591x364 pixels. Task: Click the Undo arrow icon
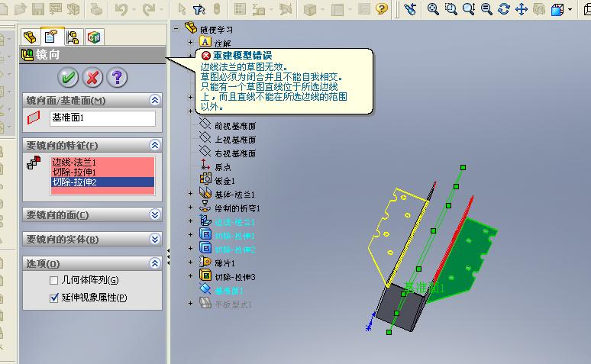tap(121, 8)
